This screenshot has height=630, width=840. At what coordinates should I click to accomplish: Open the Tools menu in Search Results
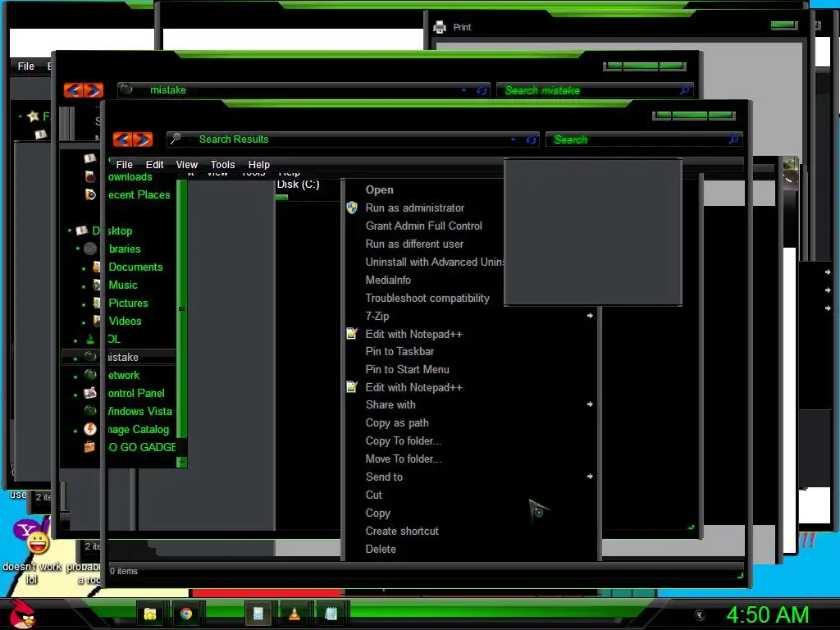tap(222, 164)
